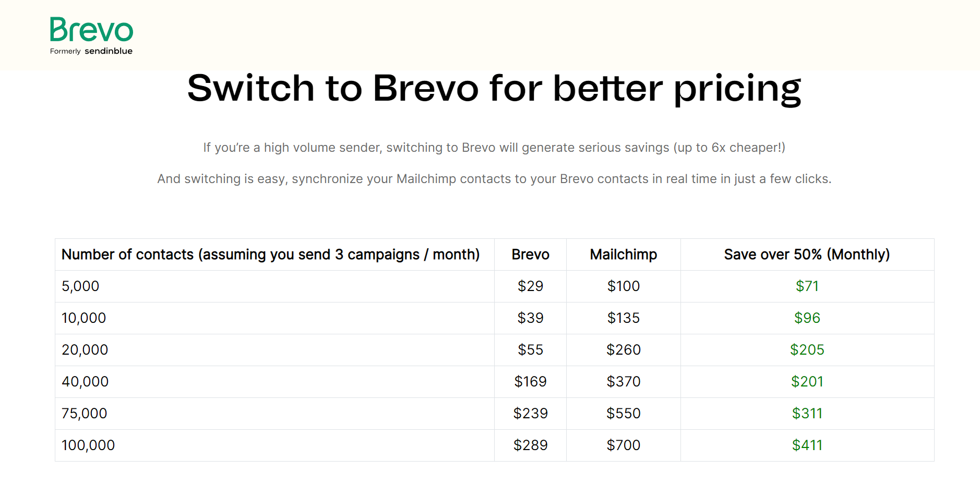Screen dimensions: 980x484
Task: Select the $289 Brevo price cell
Action: coord(530,445)
